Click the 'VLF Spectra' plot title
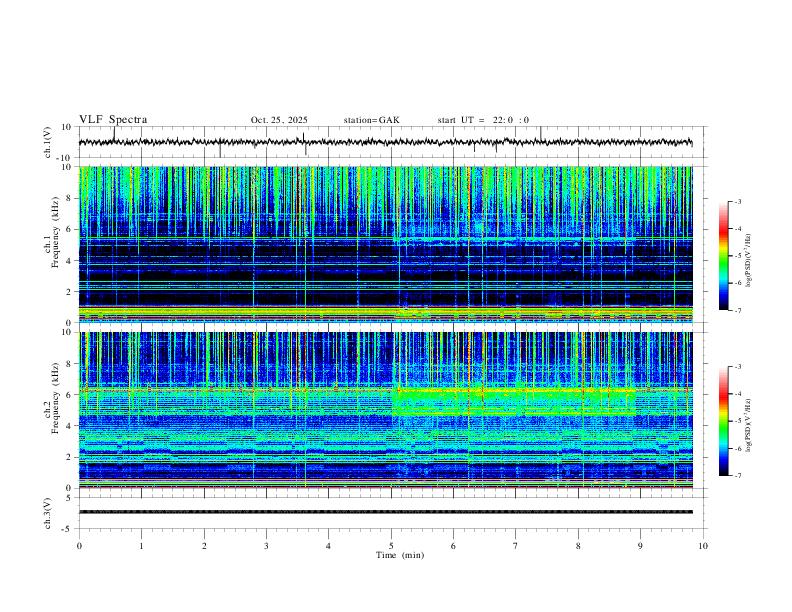This screenshot has height=612, width=792. 113,120
